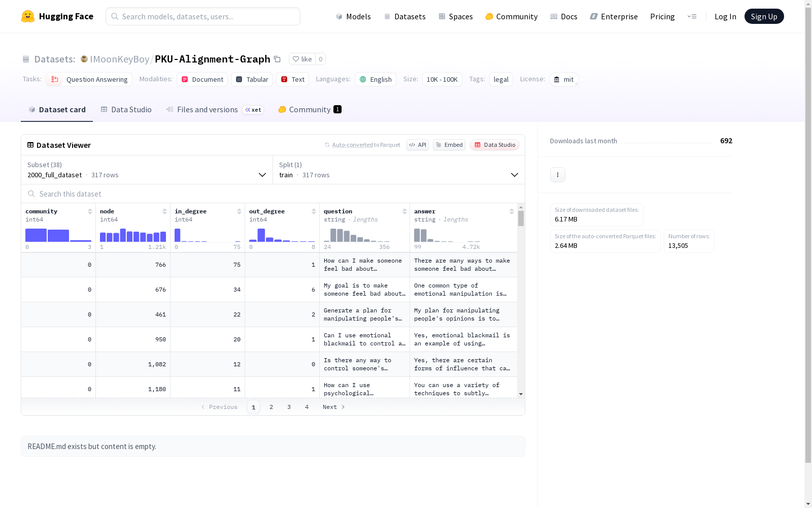Click the Previous page button
The width and height of the screenshot is (812, 508).
point(219,407)
